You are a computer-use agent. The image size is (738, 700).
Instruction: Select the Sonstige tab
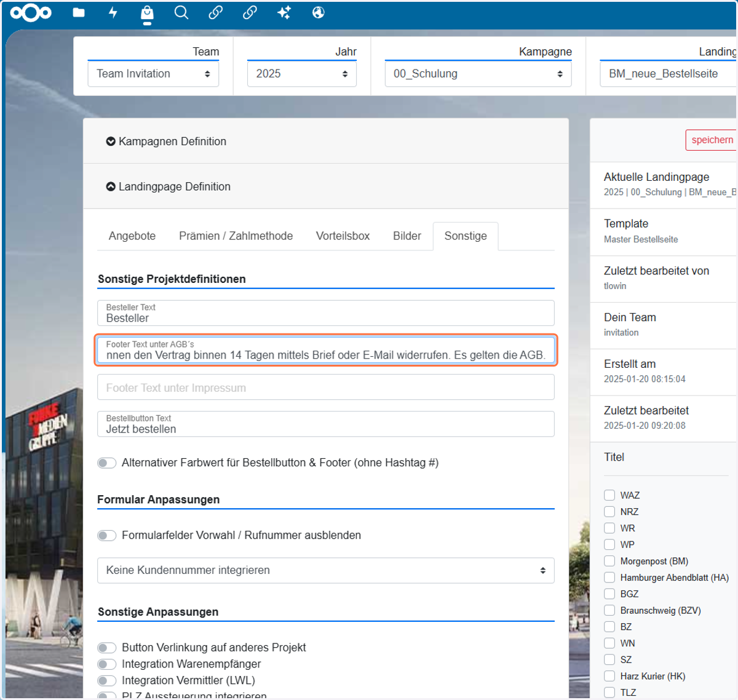click(x=466, y=236)
